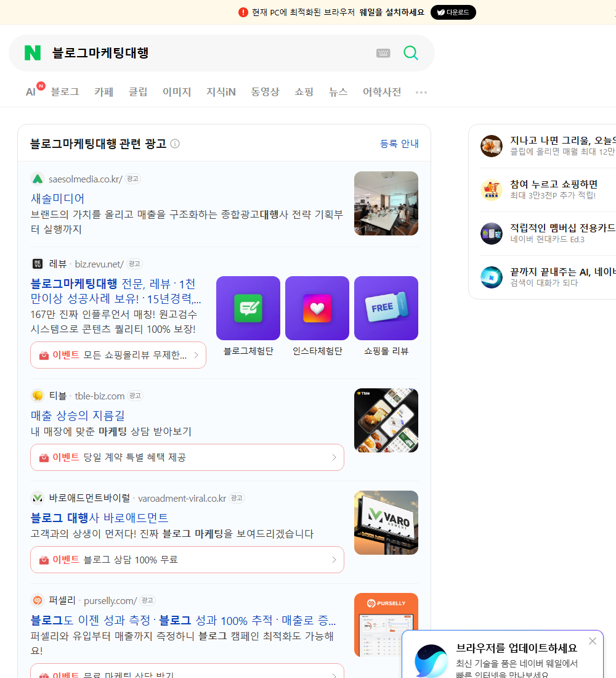Open the 등록 안내 link

coord(399,144)
